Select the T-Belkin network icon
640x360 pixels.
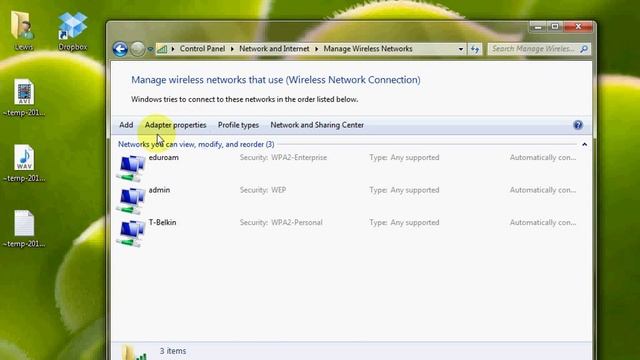(131, 233)
